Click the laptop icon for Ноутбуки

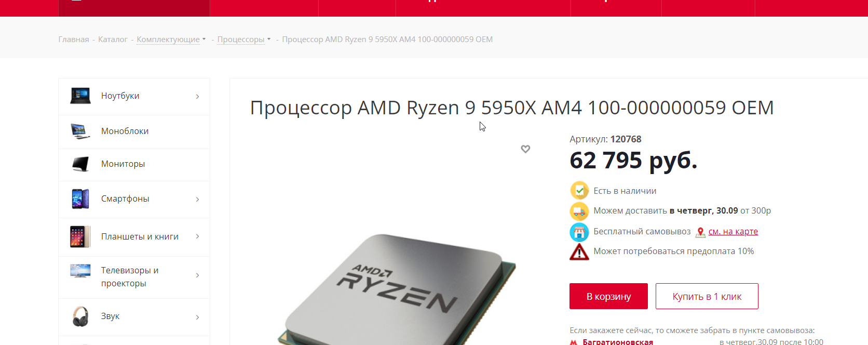80,96
